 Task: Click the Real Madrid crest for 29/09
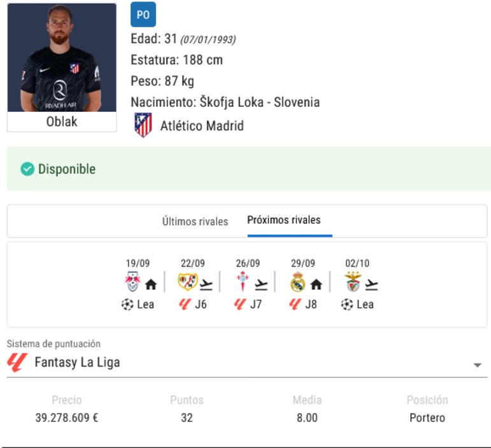[x=297, y=281]
